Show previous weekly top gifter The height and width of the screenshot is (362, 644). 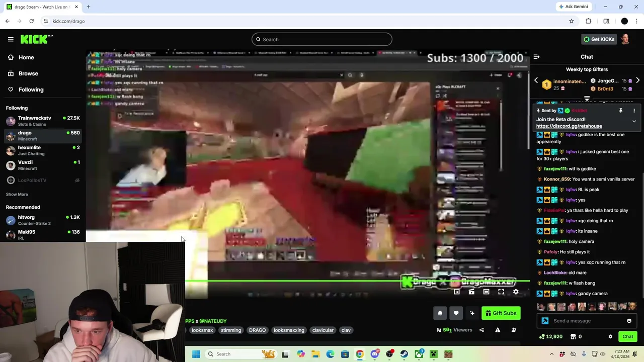point(536,80)
